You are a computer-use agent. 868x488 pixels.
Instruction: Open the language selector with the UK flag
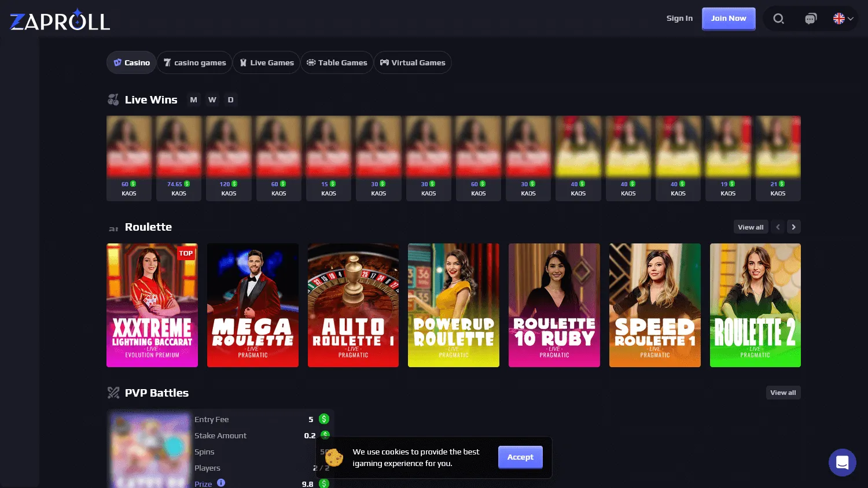842,19
